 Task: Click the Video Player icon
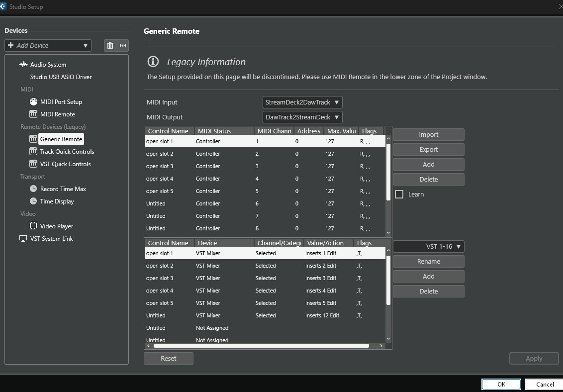coord(33,226)
